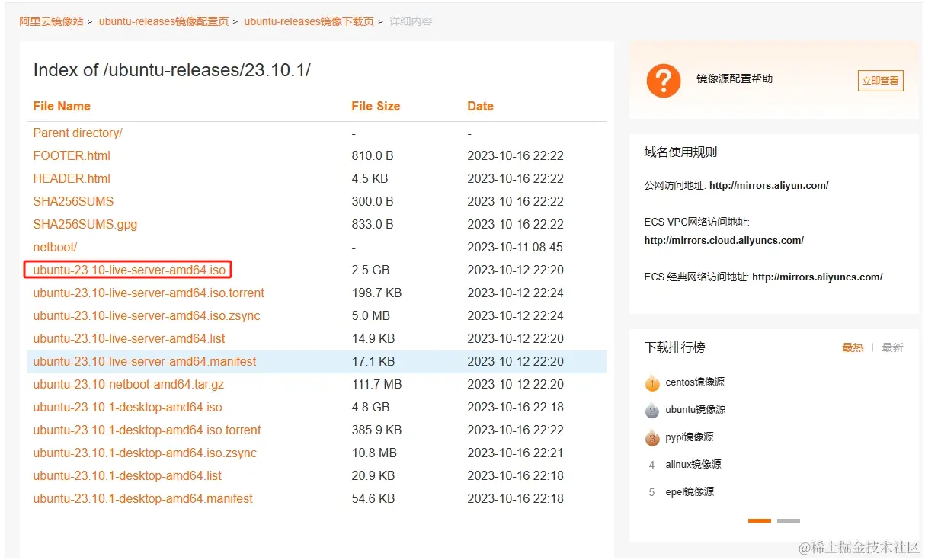This screenshot has height=560, width=925.
Task: Open the Parent directory/ link
Action: 78,133
